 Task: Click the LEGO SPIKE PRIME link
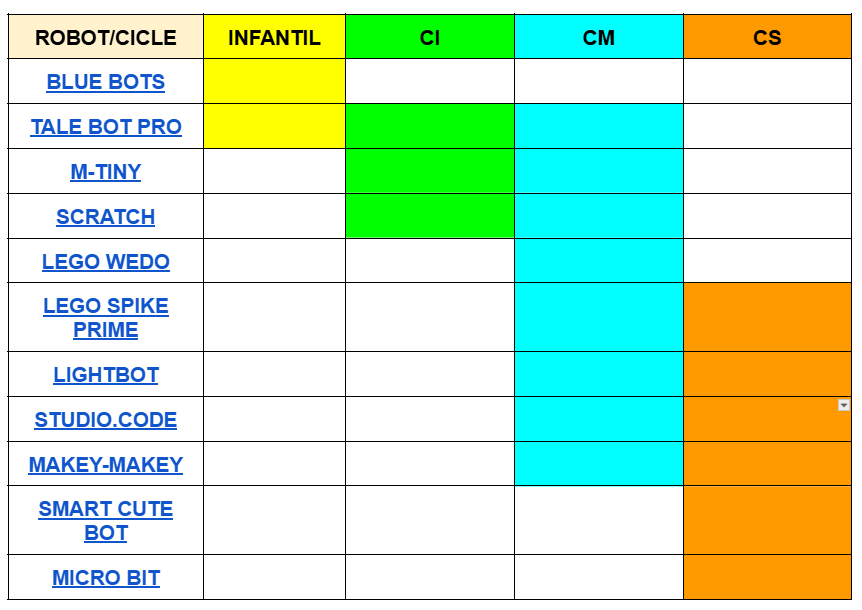point(105,317)
